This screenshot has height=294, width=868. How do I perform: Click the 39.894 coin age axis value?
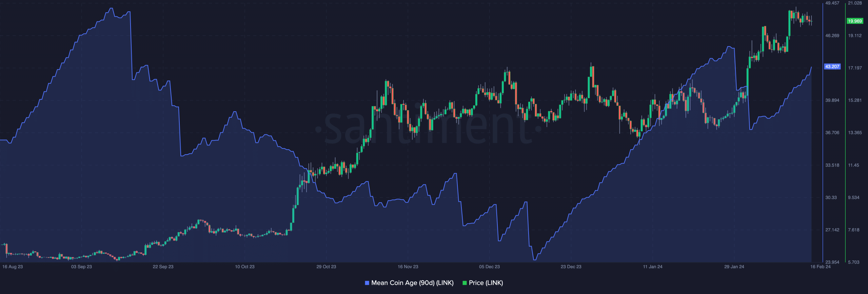[832, 100]
